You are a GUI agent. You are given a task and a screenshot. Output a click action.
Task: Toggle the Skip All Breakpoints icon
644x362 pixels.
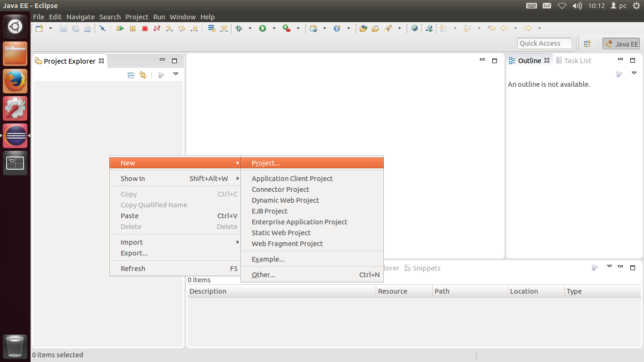tap(103, 28)
